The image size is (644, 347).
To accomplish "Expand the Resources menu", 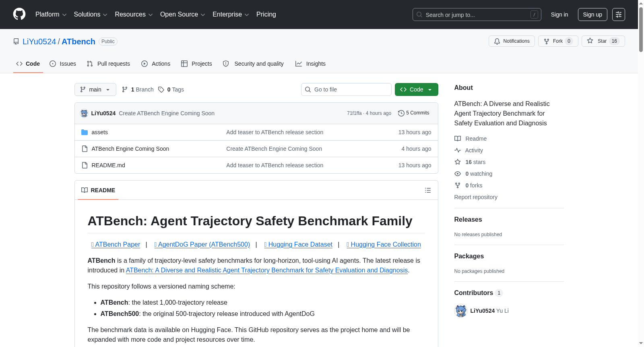I will (134, 15).
